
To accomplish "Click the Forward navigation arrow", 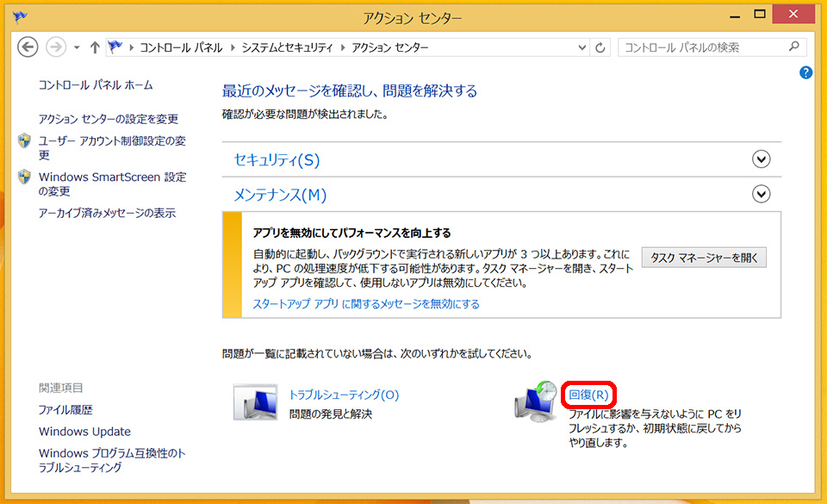I will click(x=56, y=47).
